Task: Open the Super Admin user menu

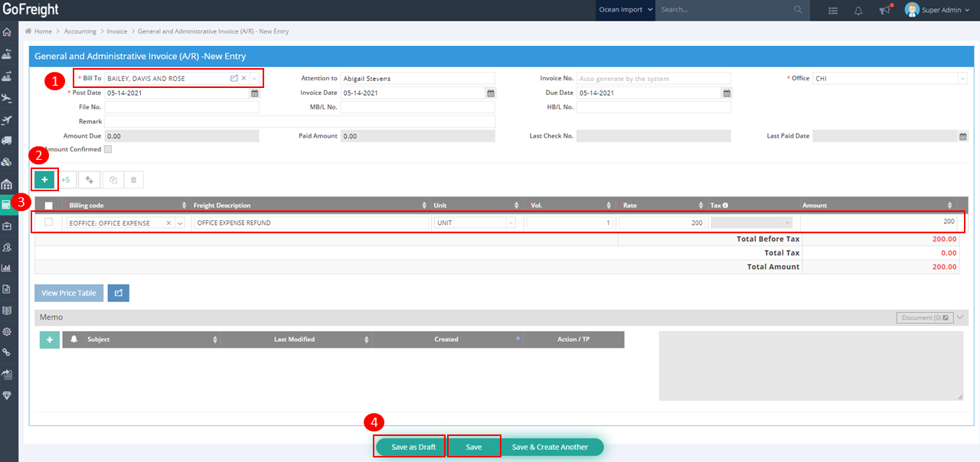Action: tap(937, 10)
